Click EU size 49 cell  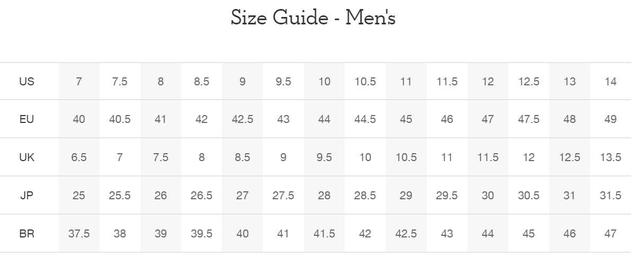click(611, 119)
